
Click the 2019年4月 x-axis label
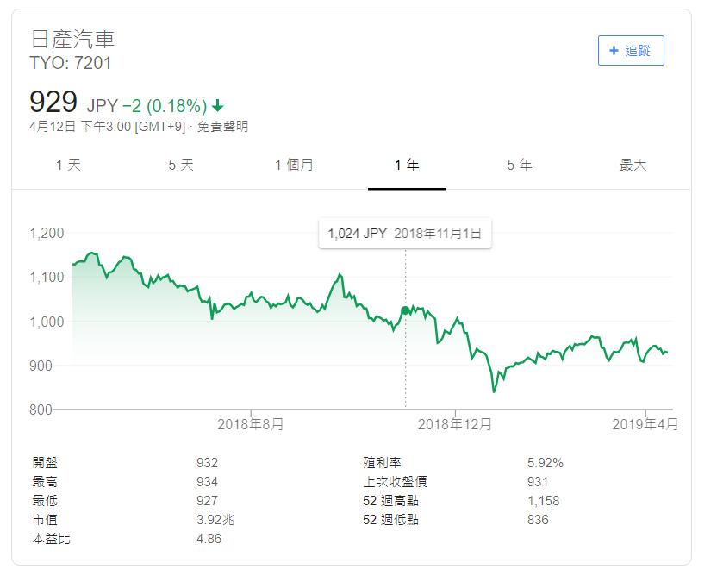click(645, 424)
